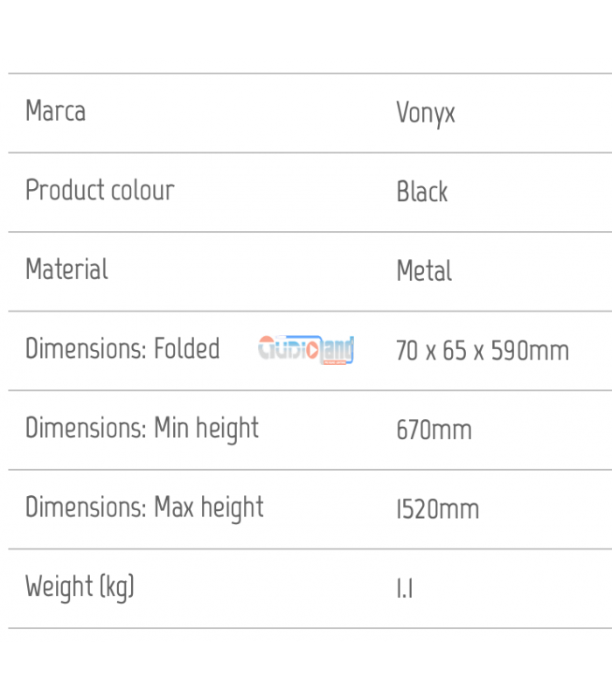The width and height of the screenshot is (612, 700).
Task: Click the Black colour value
Action: coord(422,192)
